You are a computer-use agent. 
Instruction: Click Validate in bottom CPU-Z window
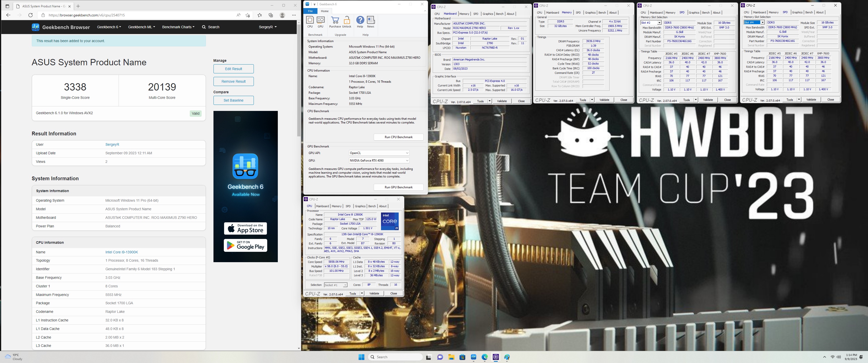[374, 293]
